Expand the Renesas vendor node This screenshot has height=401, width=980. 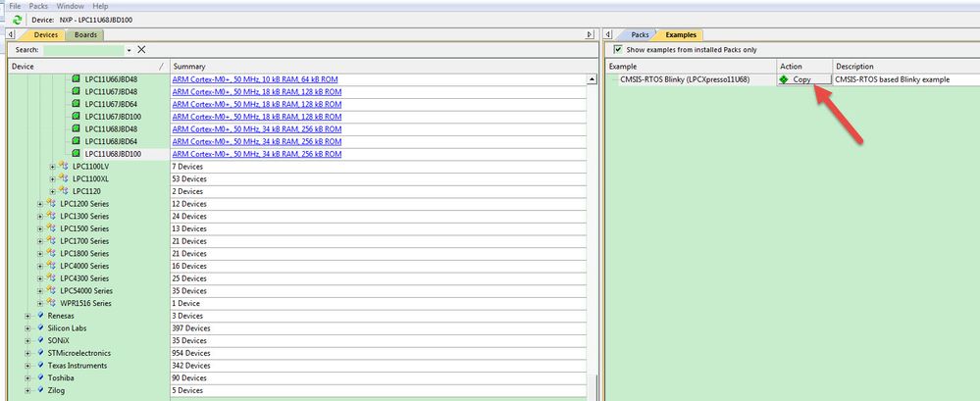27,316
